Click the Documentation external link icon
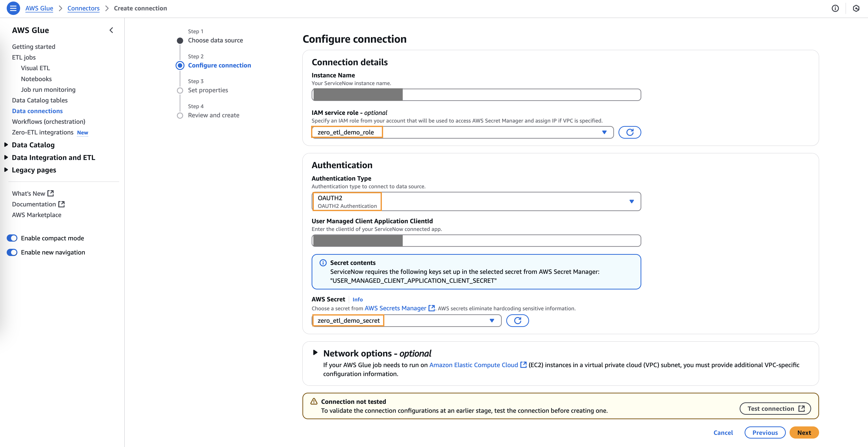Viewport: 868px width, 447px height. 61,204
